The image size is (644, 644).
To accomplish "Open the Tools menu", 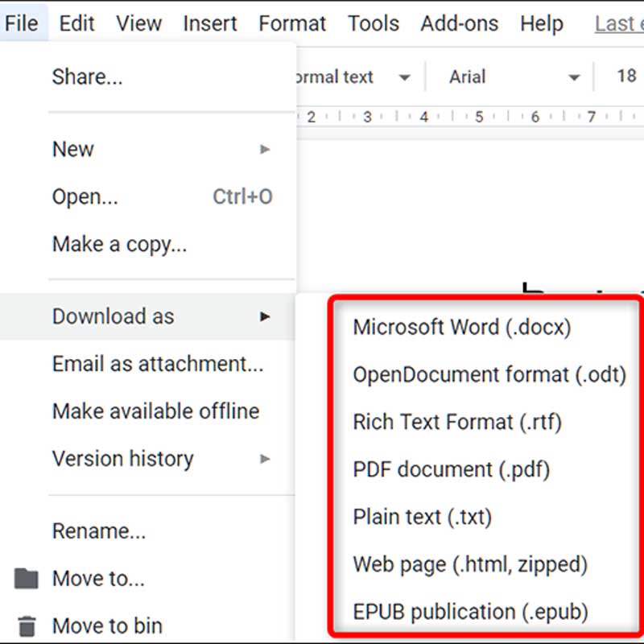I will pos(374,23).
